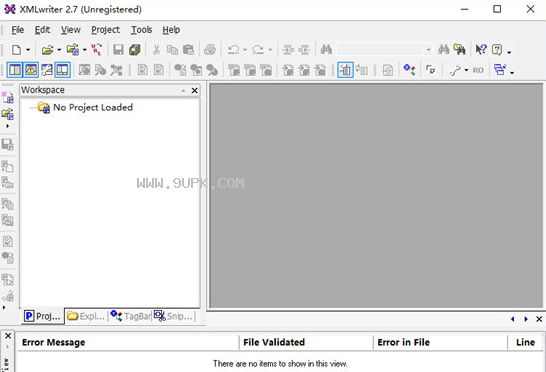The height and width of the screenshot is (372, 546).
Task: Click the Line column header
Action: [525, 342]
